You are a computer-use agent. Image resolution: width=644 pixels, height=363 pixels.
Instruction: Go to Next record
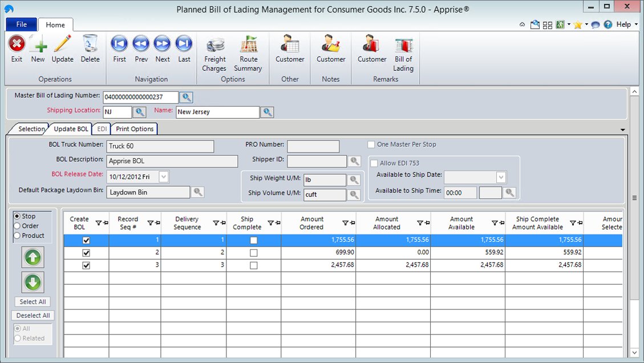click(162, 43)
